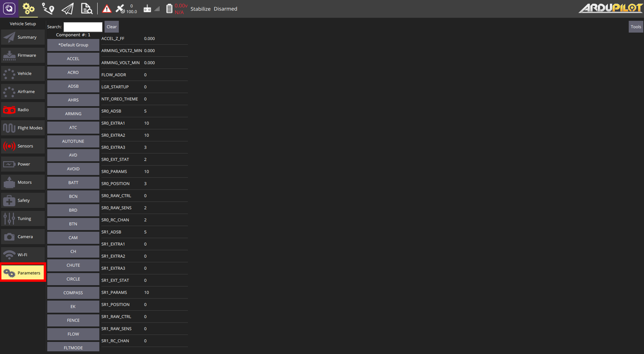
Task: Edit the SR1_RC_CHAN parameter
Action: (x=144, y=341)
